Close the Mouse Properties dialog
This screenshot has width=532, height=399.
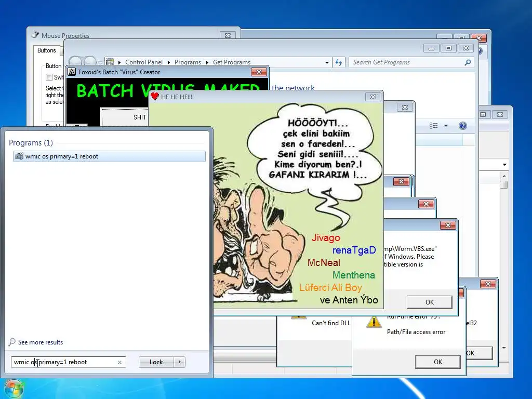click(x=228, y=35)
